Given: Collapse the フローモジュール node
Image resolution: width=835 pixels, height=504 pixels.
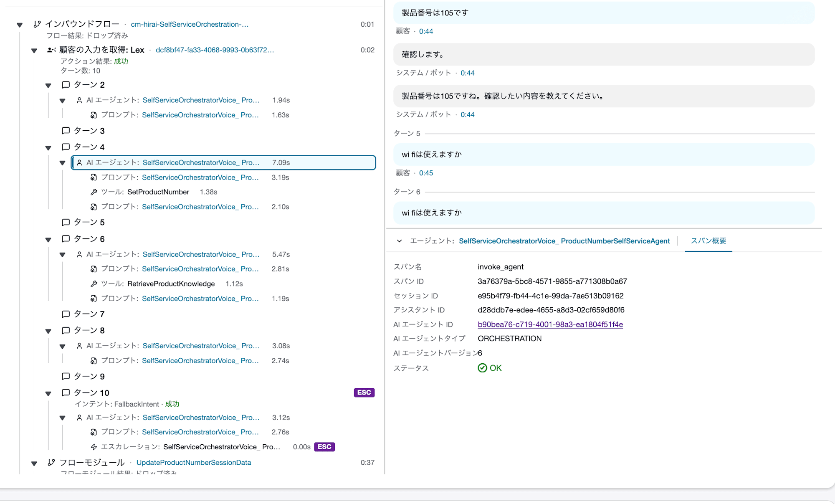Looking at the screenshot, I should coord(34,463).
